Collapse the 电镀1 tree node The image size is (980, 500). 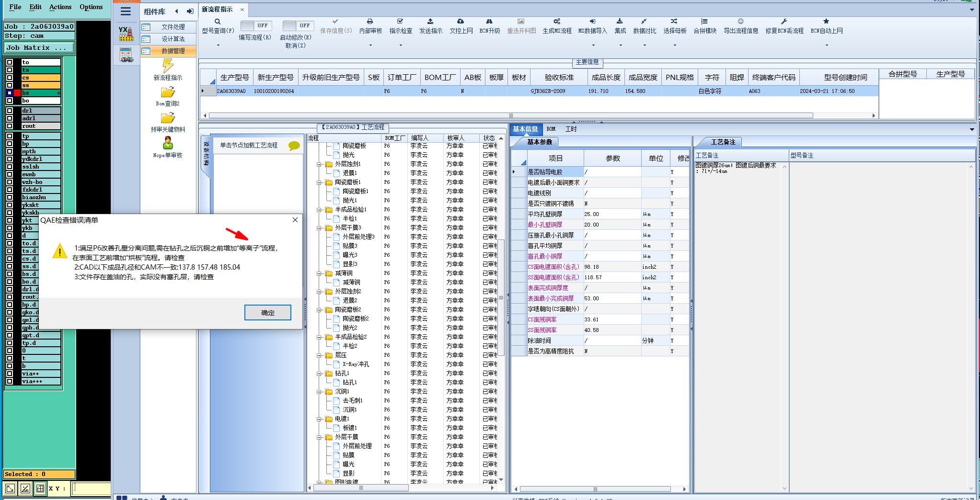[319, 419]
